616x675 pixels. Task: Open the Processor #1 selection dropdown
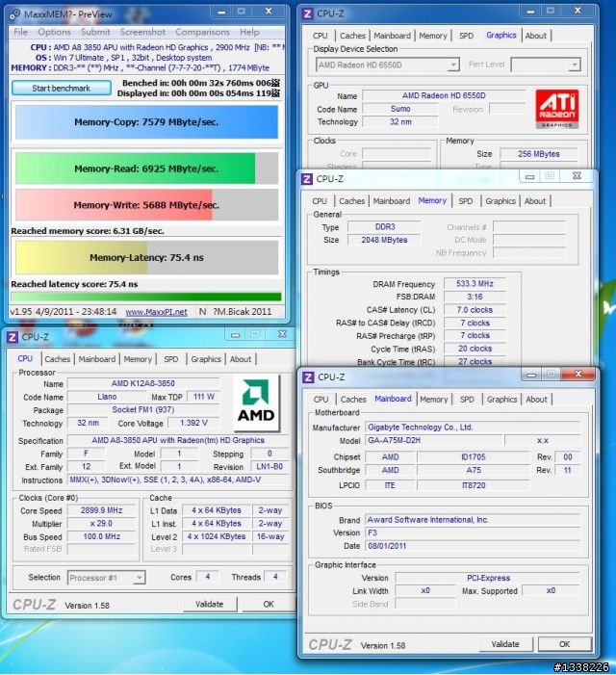106,578
